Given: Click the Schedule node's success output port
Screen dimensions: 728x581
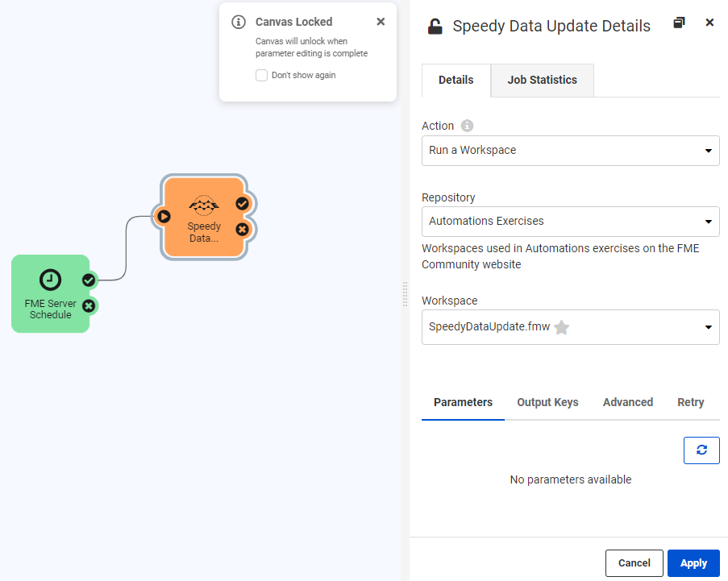Looking at the screenshot, I should pyautogui.click(x=89, y=280).
